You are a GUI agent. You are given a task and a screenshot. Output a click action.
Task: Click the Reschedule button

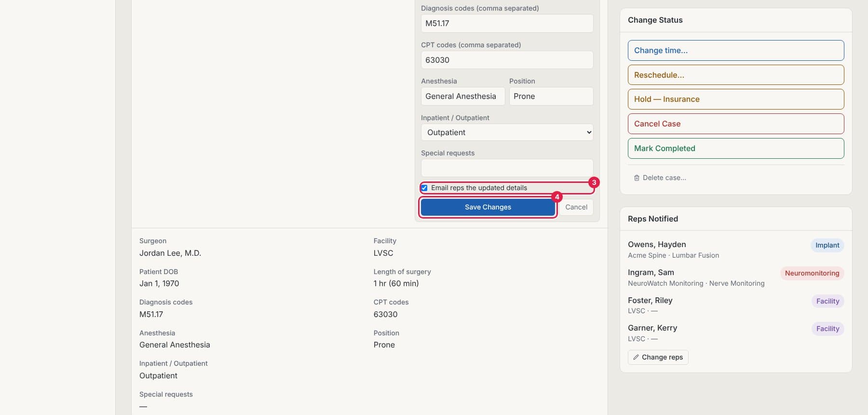736,75
